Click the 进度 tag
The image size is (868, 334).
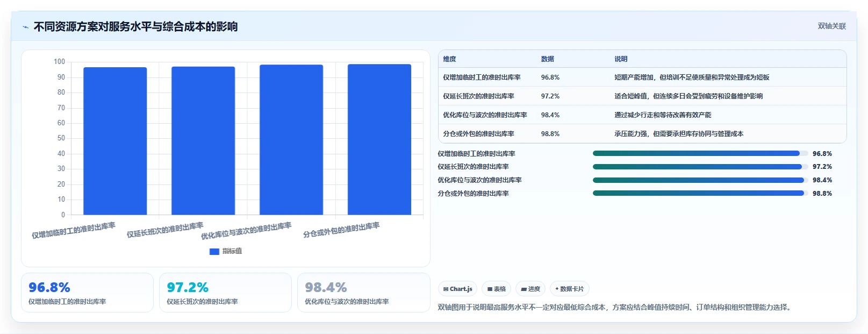click(x=530, y=289)
